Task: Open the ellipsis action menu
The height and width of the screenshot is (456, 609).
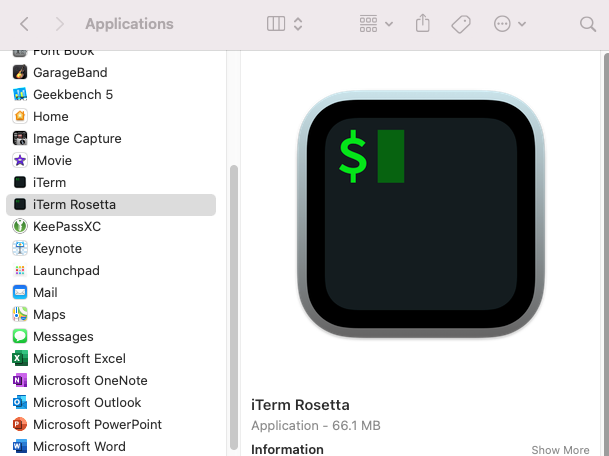Action: pos(510,24)
